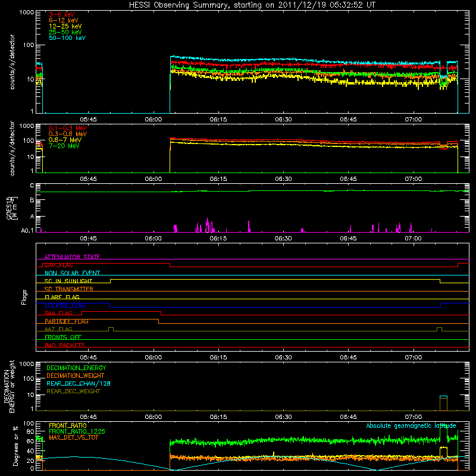Click the Degrees or % axis label
The width and height of the screenshot is (476, 476).
point(15,446)
